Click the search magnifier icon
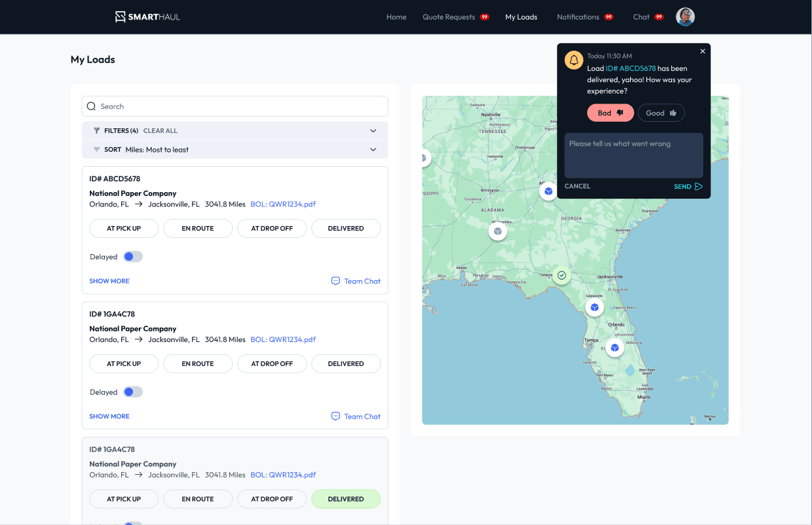The image size is (812, 525). pos(92,106)
